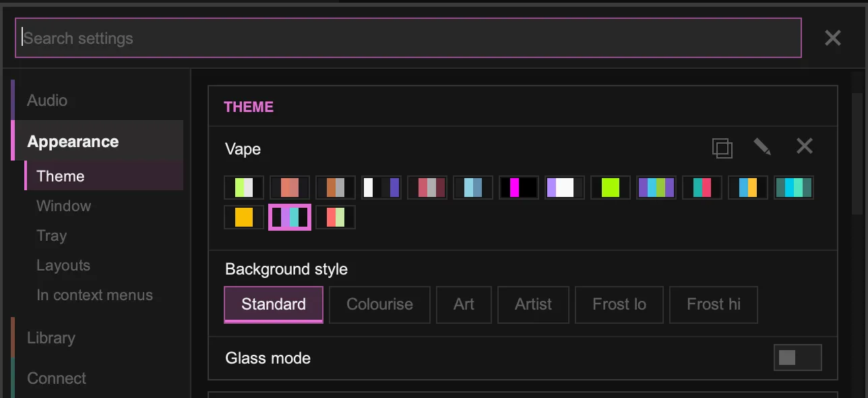Select the Colourise background style
868x398 pixels.
[379, 304]
